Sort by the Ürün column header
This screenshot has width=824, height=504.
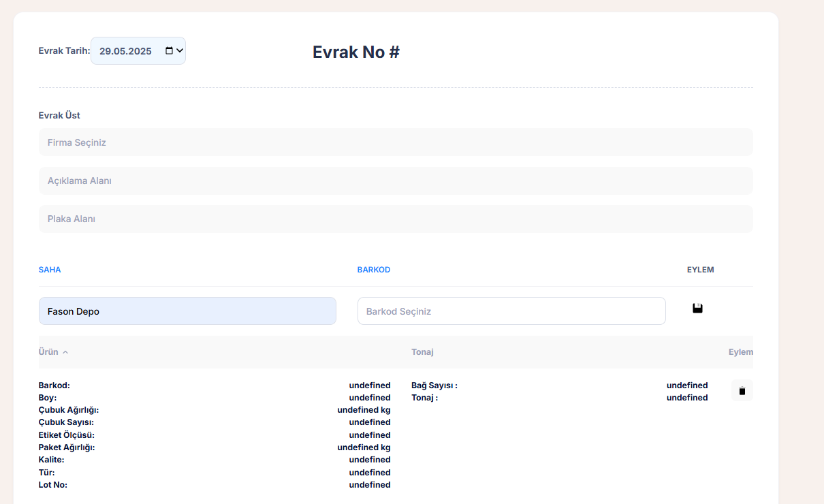[48, 352]
